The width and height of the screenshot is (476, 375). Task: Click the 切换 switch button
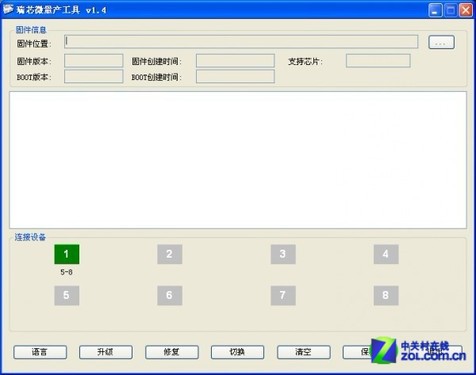click(237, 352)
